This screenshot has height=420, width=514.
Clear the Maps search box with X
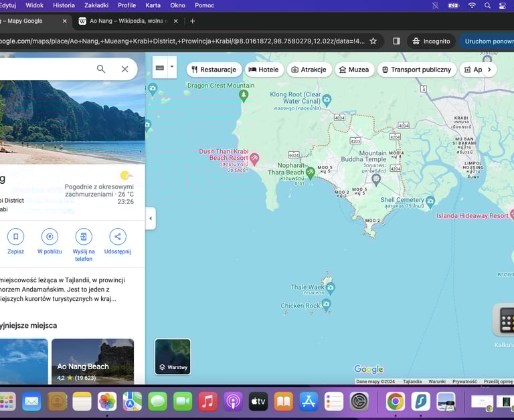(125, 69)
